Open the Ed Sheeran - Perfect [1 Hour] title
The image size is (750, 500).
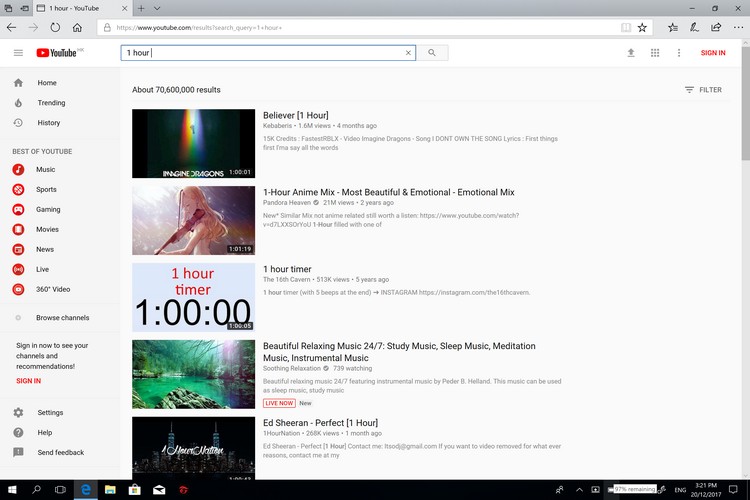(320, 423)
